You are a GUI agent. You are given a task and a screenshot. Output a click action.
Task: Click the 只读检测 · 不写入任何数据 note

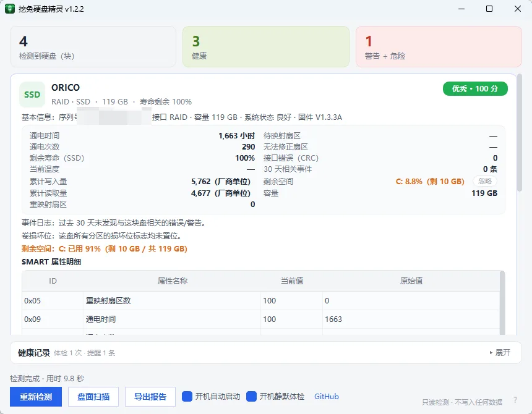click(x=462, y=402)
